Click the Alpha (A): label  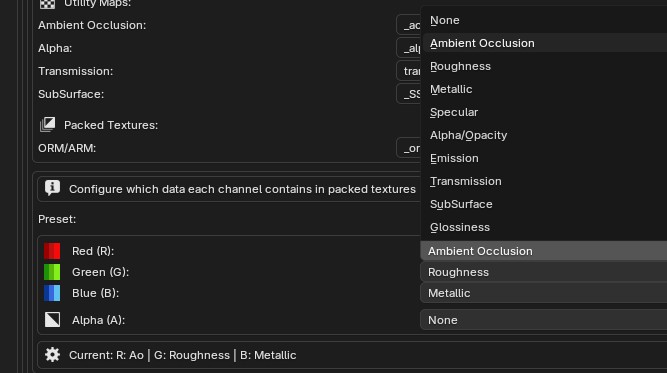click(99, 320)
